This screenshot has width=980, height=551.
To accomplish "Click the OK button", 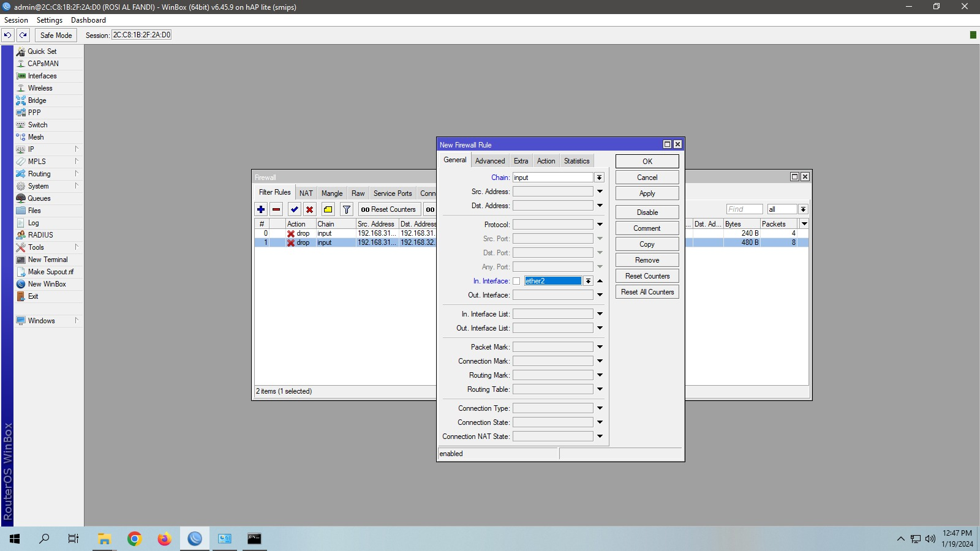I will pyautogui.click(x=647, y=162).
